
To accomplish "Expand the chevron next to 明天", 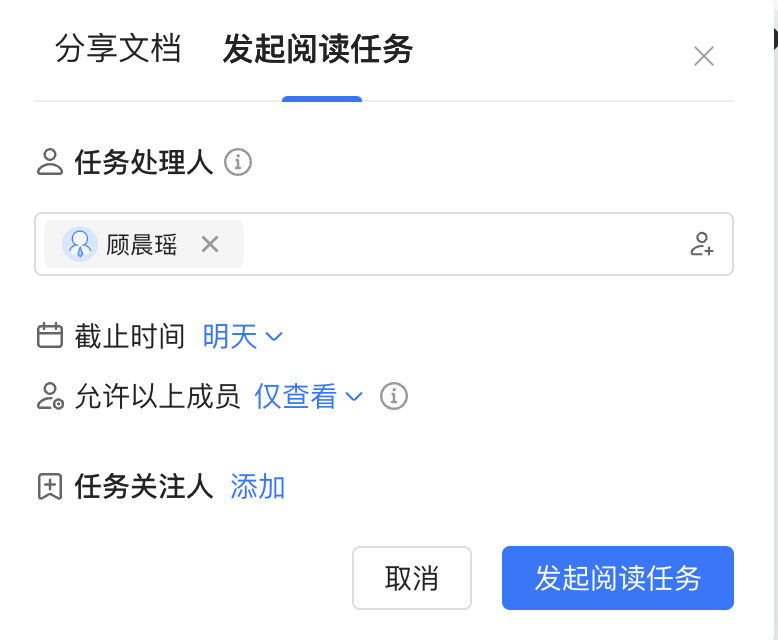I will 274,337.
